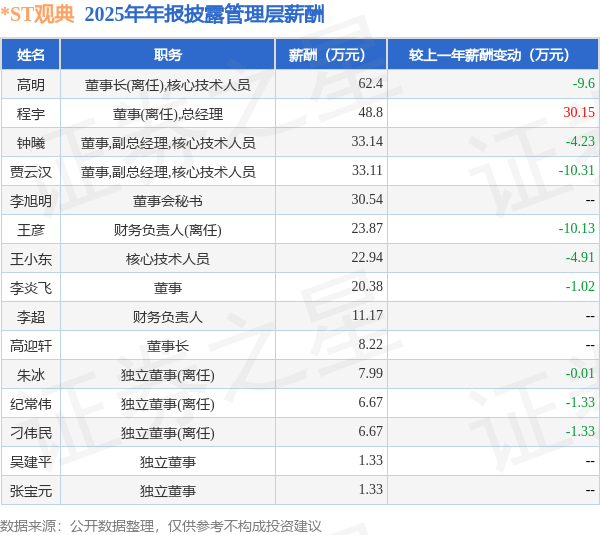Viewport: 600px width, 535px height.
Task: Click the red salary change '30.15'
Action: coord(579,112)
